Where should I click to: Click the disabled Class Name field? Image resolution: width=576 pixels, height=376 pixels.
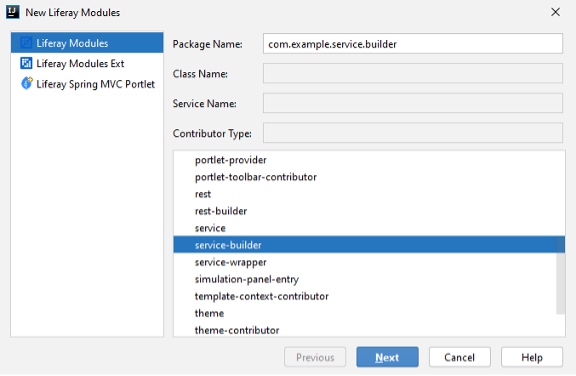pos(413,73)
